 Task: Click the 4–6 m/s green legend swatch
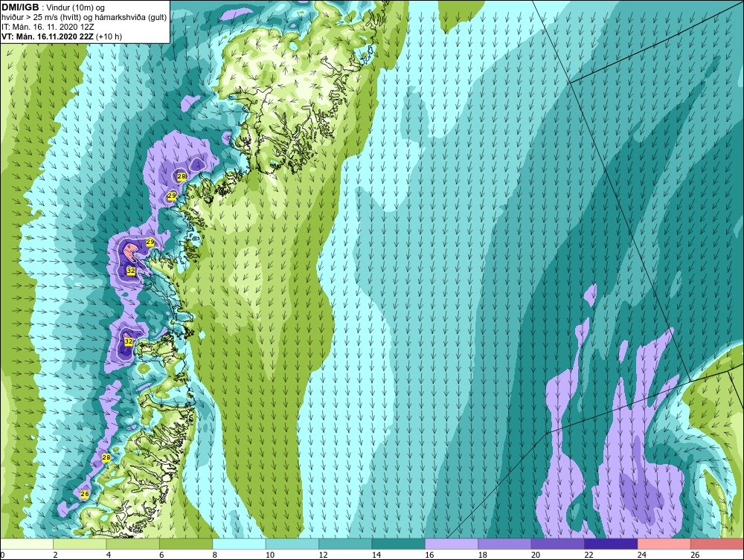(x=133, y=544)
